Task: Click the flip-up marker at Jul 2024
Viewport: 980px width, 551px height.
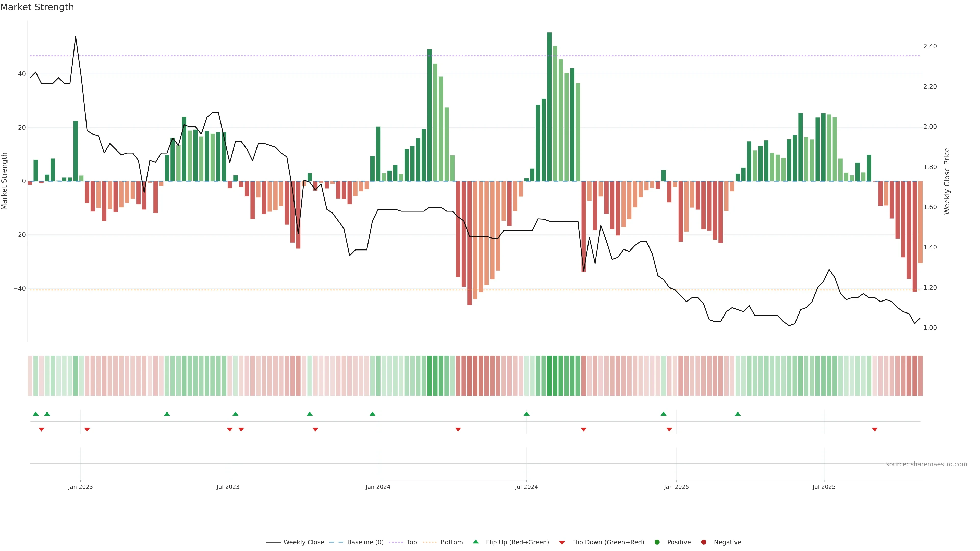Action: 526,414
